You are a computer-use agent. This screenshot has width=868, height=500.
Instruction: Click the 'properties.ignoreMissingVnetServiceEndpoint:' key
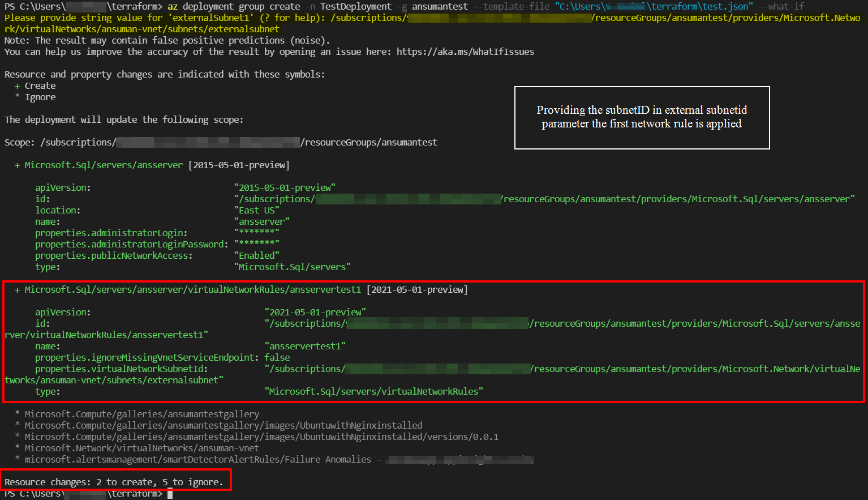click(147, 357)
